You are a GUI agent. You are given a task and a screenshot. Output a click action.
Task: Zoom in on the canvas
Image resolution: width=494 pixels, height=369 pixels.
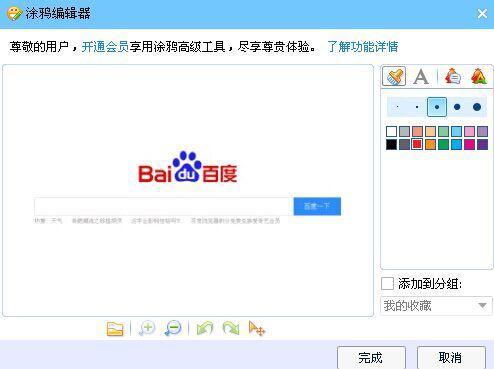pos(147,329)
